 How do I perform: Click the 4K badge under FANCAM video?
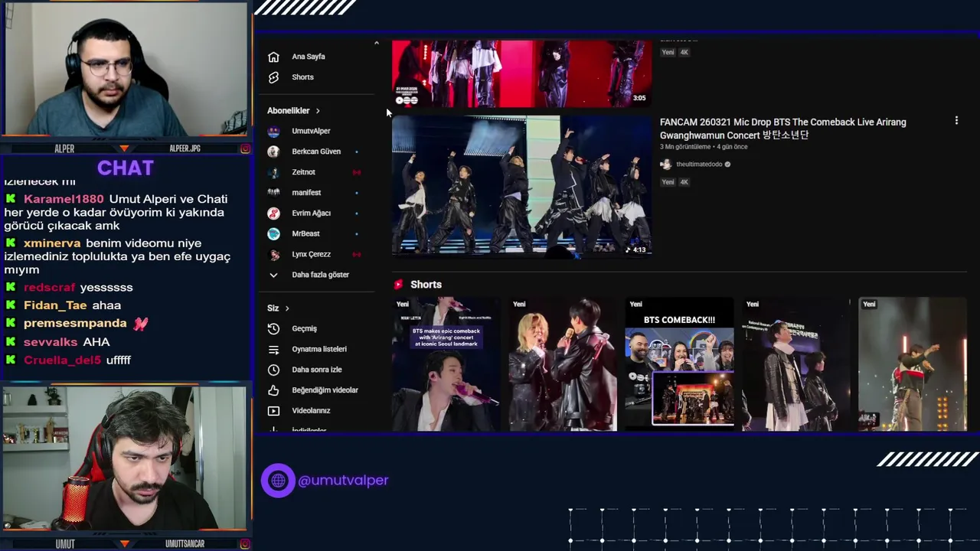tap(684, 182)
